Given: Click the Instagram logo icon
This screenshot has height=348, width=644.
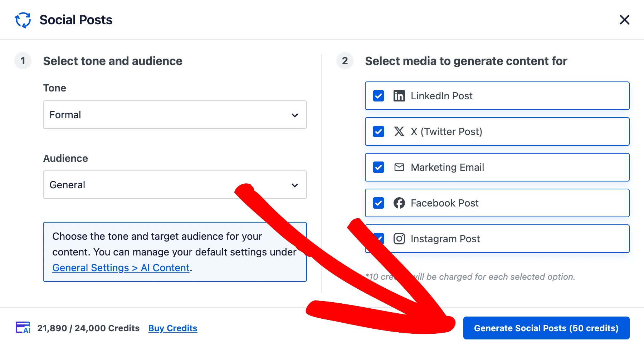Looking at the screenshot, I should (x=399, y=239).
